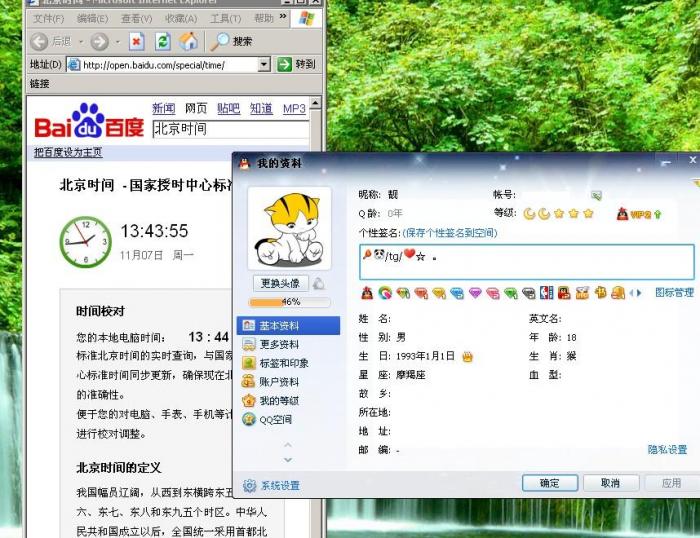
Task: Open the address bar history dropdown
Action: point(264,65)
